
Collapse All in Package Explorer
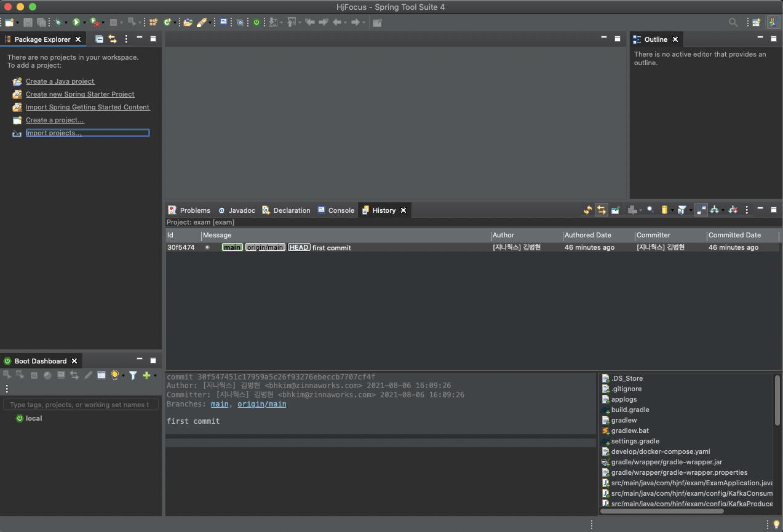(x=99, y=39)
